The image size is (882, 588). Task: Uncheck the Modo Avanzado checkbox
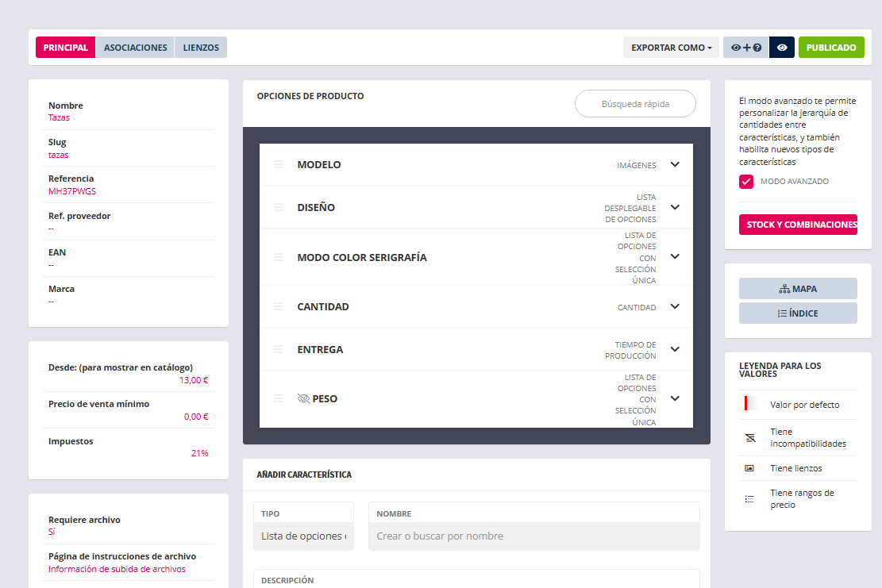pyautogui.click(x=746, y=182)
